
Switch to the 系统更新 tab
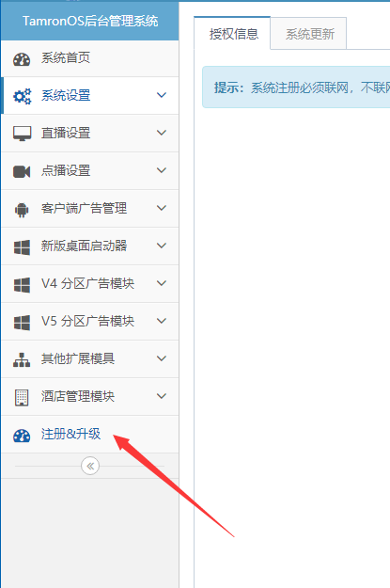[x=310, y=34]
